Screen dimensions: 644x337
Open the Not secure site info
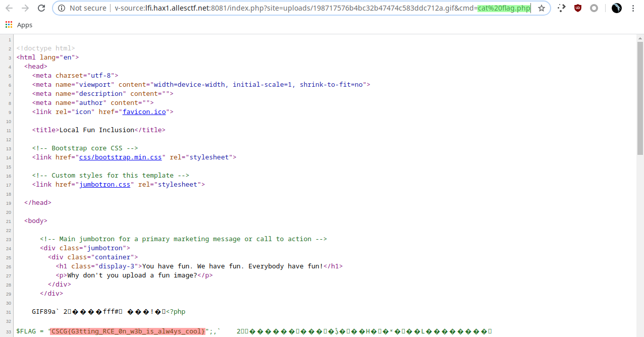(x=82, y=8)
